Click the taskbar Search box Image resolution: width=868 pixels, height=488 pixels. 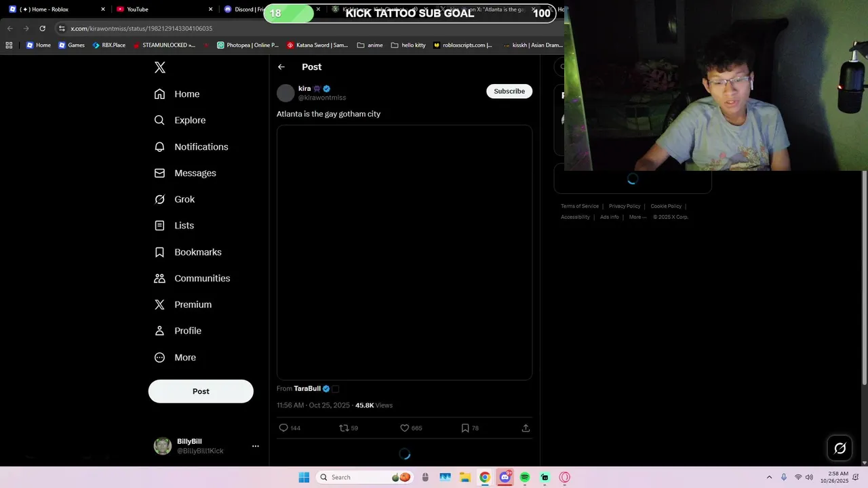click(x=363, y=477)
